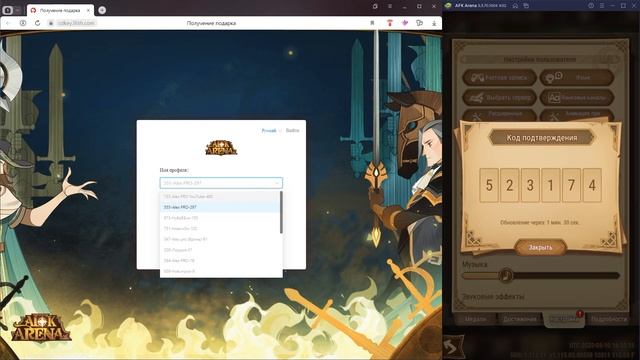
Task: Click the AFK Arena logo in the gift form
Action: point(221,148)
